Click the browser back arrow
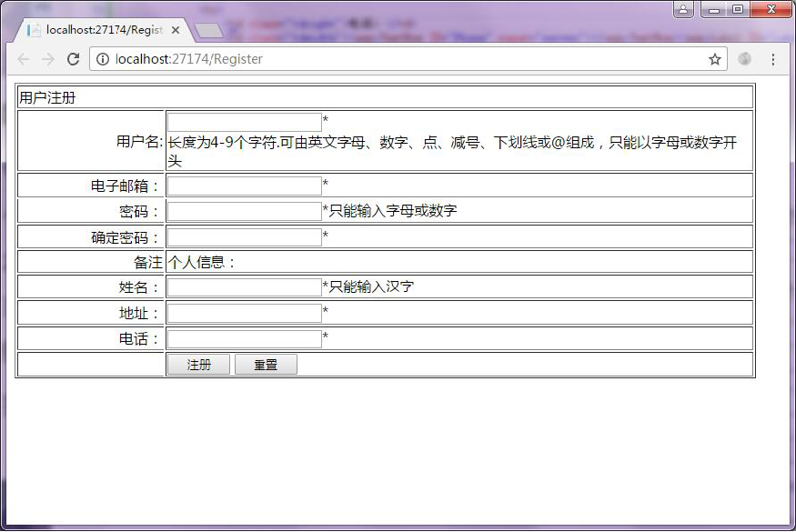This screenshot has height=532, width=796. [x=24, y=59]
